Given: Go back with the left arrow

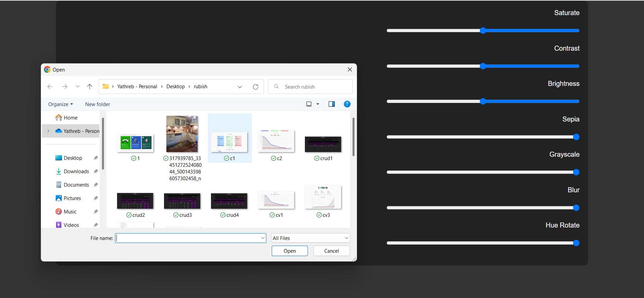Looking at the screenshot, I should point(50,87).
